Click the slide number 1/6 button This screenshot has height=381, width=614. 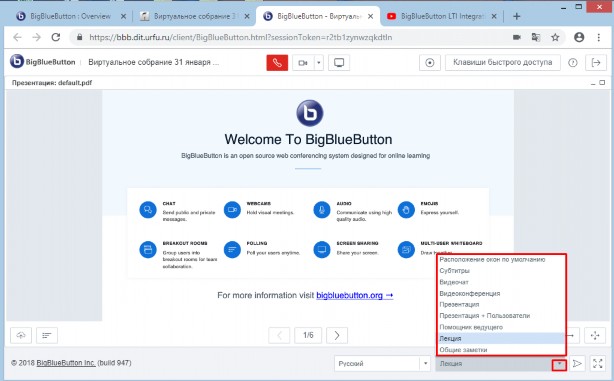coord(308,335)
